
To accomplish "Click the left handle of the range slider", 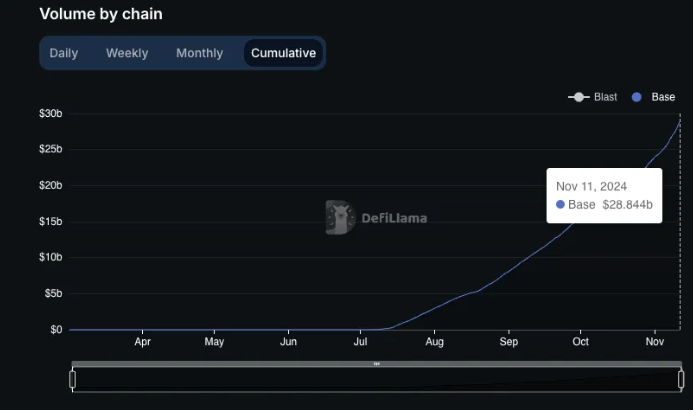I will point(72,379).
